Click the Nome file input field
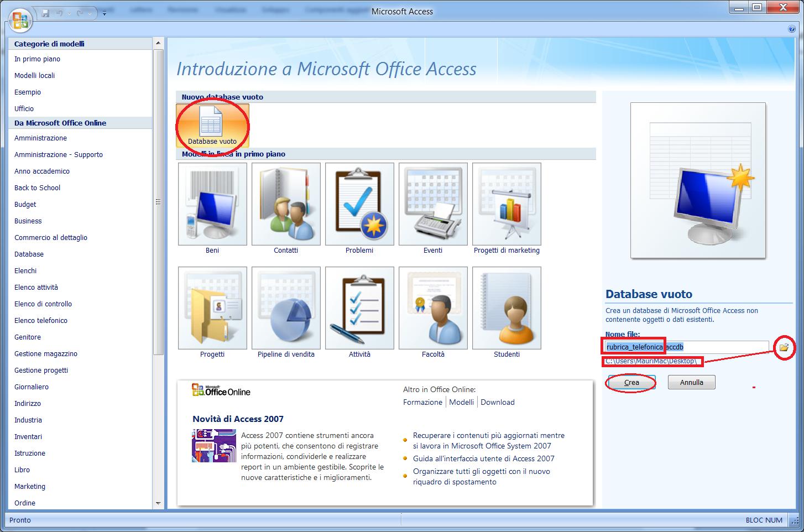 pos(687,347)
